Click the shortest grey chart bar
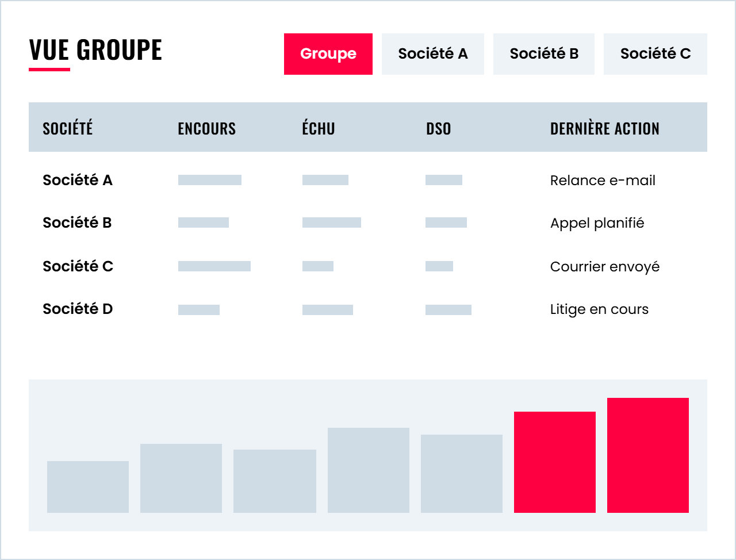 88,487
